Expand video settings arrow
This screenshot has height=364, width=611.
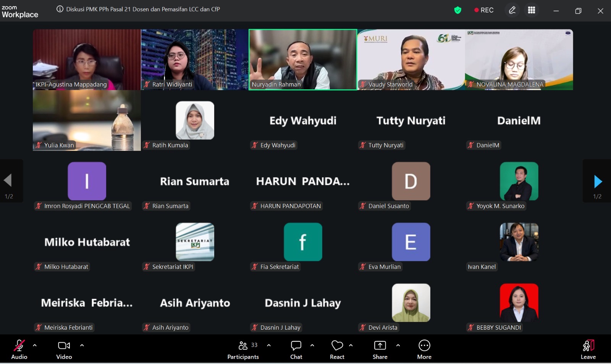82,345
